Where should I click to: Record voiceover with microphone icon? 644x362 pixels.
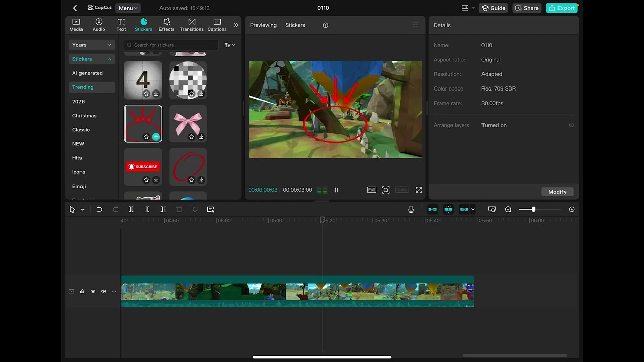click(411, 210)
